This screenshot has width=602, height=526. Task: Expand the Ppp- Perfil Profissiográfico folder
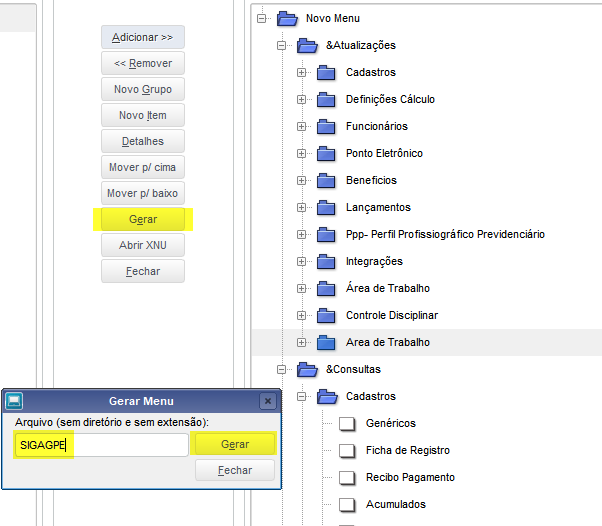(x=301, y=235)
